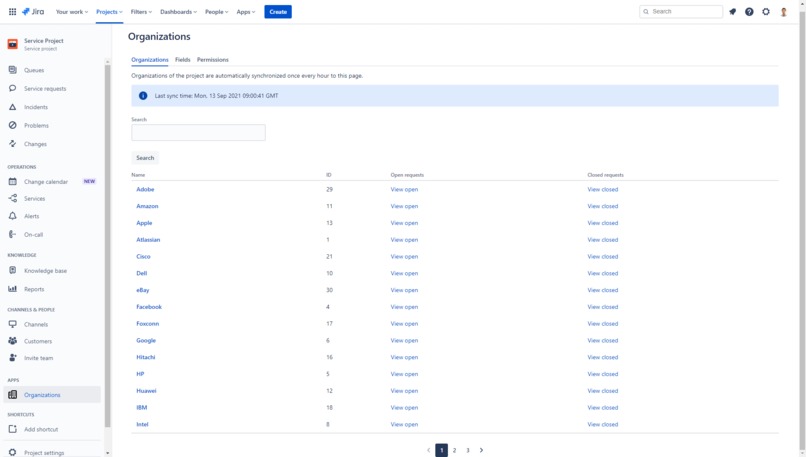Switch to the Permissions tab
806x457 pixels.
coord(213,60)
